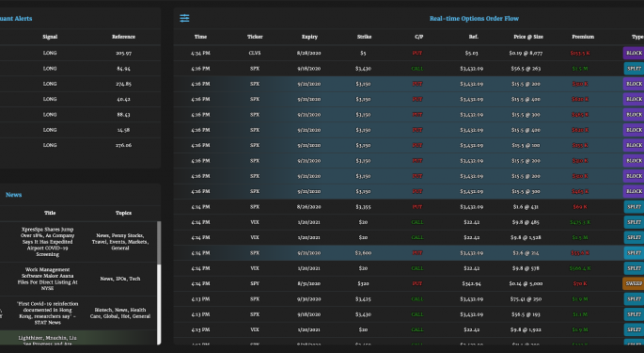Image resolution: width=644 pixels, height=353 pixels.
Task: Click SPLIT badge for SPX $1.6 @ 431
Action: [x=634, y=206]
